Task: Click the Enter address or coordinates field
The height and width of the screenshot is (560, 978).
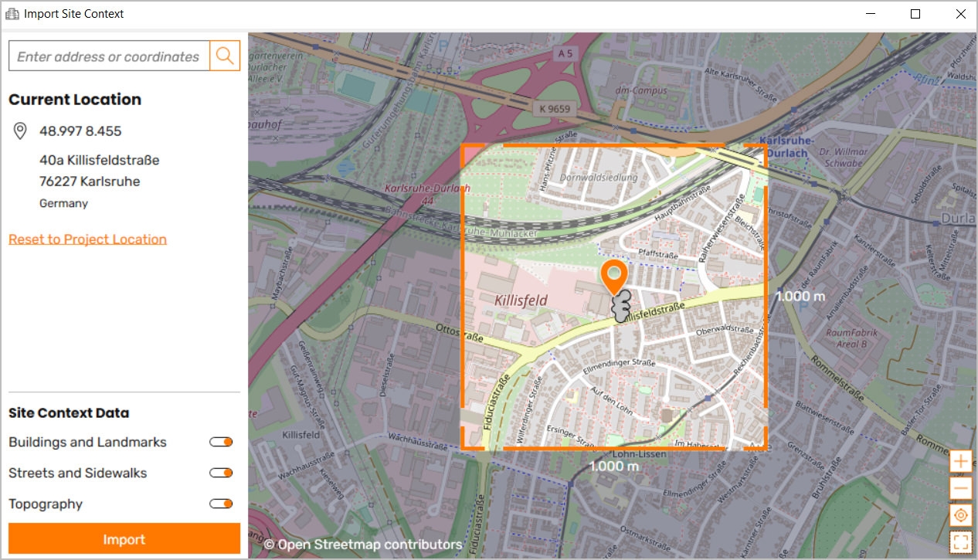Action: tap(108, 56)
